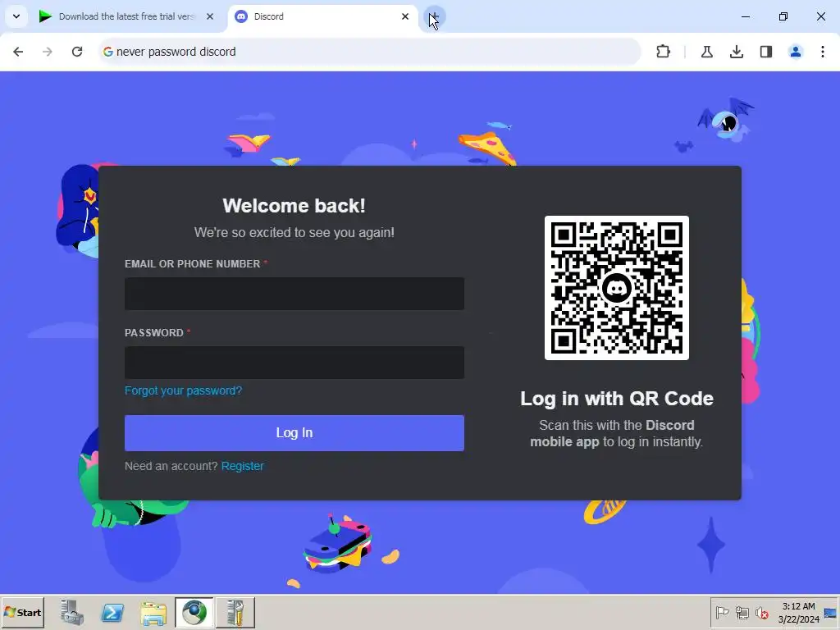Click the 'Log in with QR Code' heading
Screen dimensions: 840x630
pyautogui.click(x=617, y=399)
